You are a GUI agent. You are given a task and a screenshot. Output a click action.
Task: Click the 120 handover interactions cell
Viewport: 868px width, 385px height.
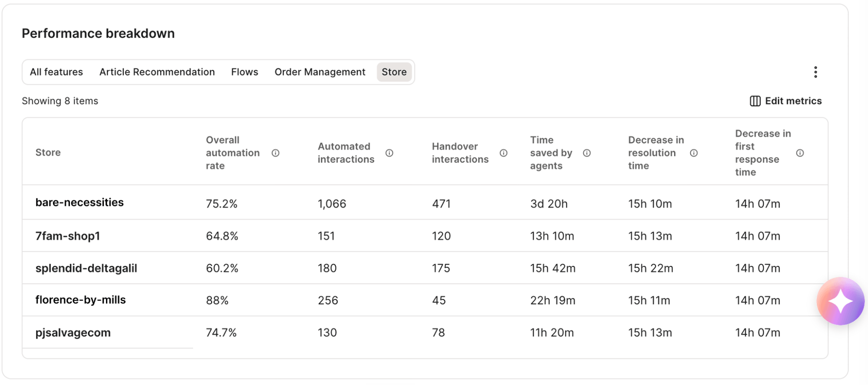(x=441, y=236)
